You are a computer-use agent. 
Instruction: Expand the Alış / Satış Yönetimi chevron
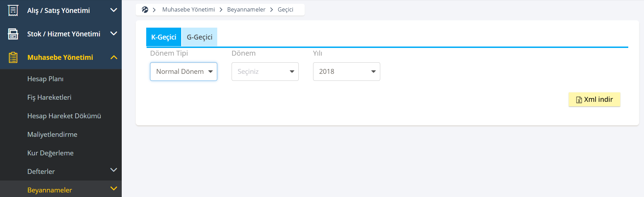[114, 10]
